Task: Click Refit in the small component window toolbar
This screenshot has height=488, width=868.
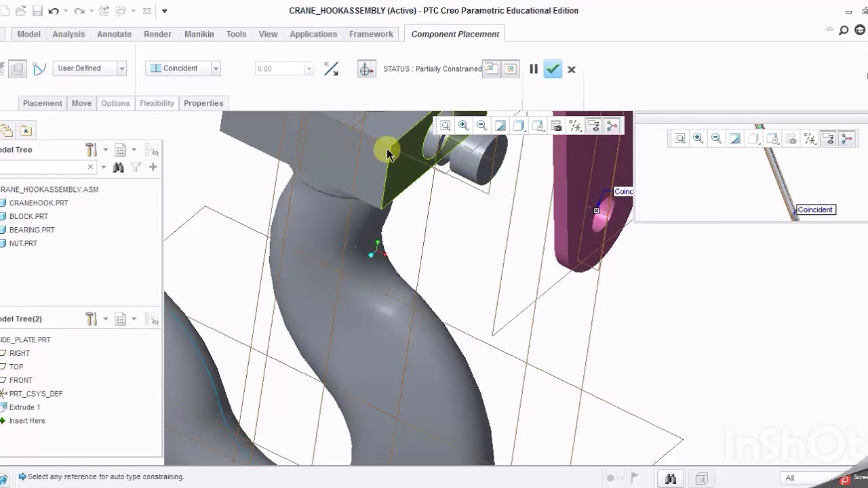Action: click(x=679, y=138)
